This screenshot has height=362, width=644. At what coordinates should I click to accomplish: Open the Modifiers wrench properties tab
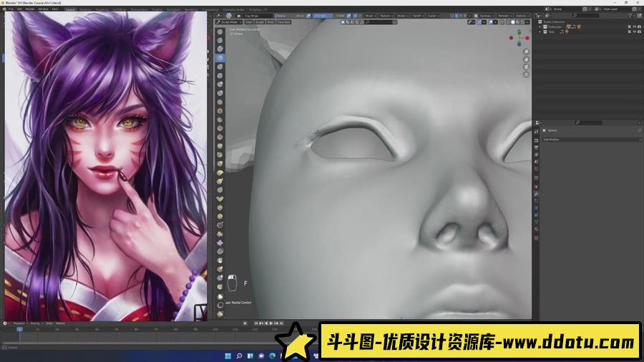(x=536, y=193)
